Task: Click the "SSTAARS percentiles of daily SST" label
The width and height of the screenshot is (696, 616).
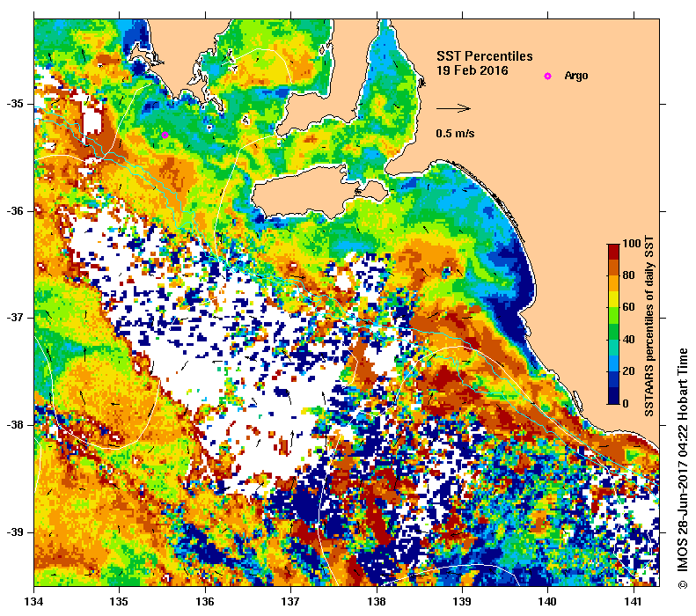Action: click(650, 326)
